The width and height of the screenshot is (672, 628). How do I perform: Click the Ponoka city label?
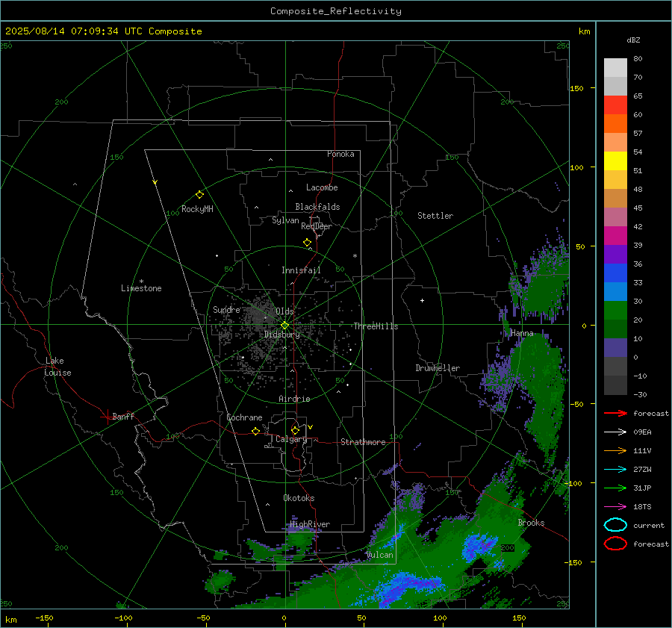[340, 154]
